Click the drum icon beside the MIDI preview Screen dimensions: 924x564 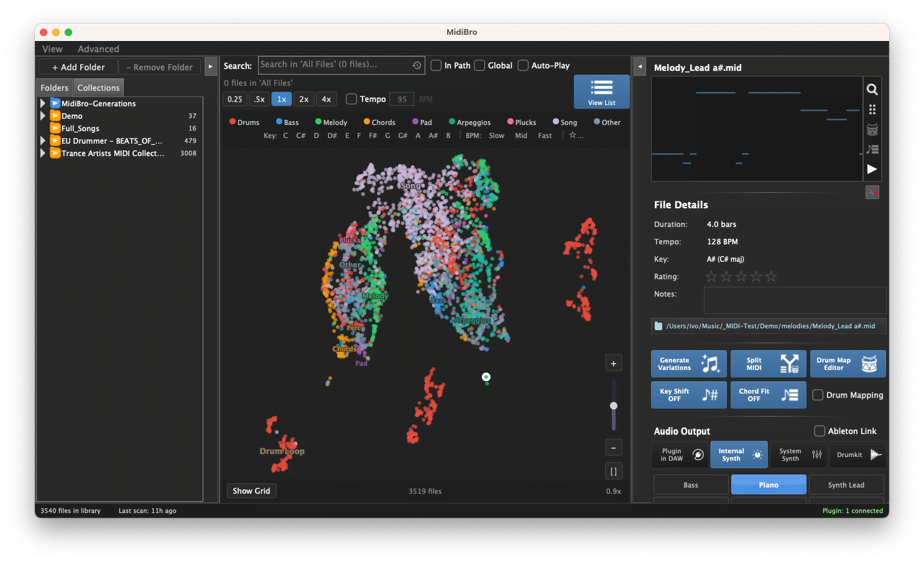tap(872, 129)
